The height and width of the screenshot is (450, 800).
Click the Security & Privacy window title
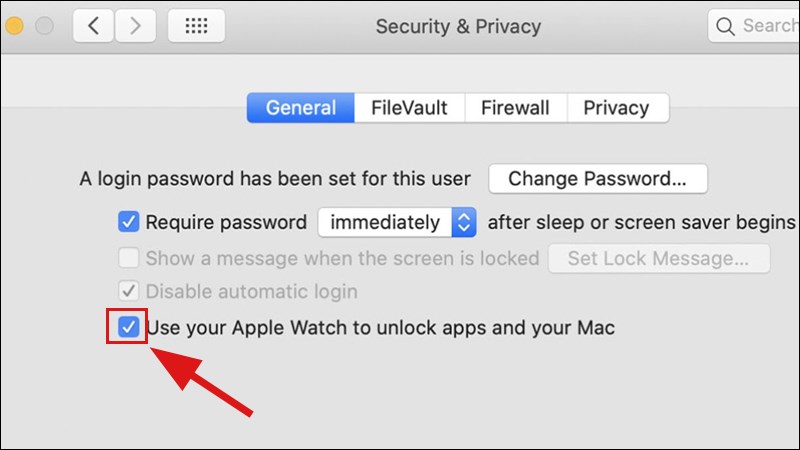point(458,26)
